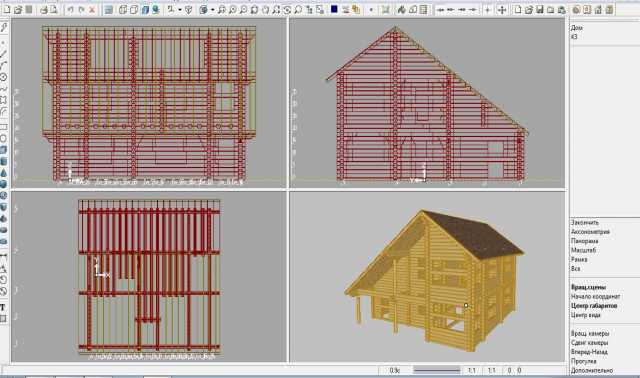The image size is (640, 378).
Task: Click Дополнительно in the right panel
Action: 592,370
